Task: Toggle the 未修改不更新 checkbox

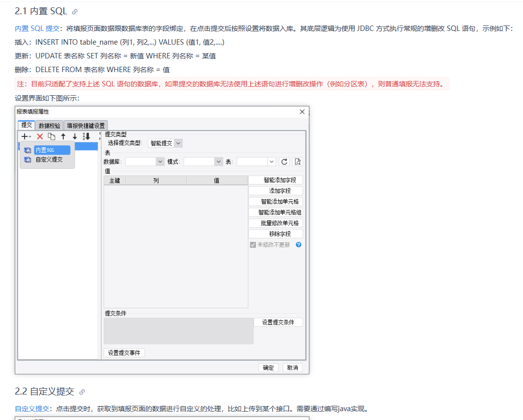Action: (x=253, y=244)
